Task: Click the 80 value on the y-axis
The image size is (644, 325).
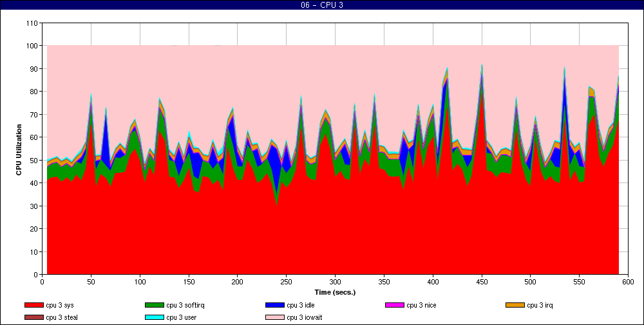Action: [35, 92]
